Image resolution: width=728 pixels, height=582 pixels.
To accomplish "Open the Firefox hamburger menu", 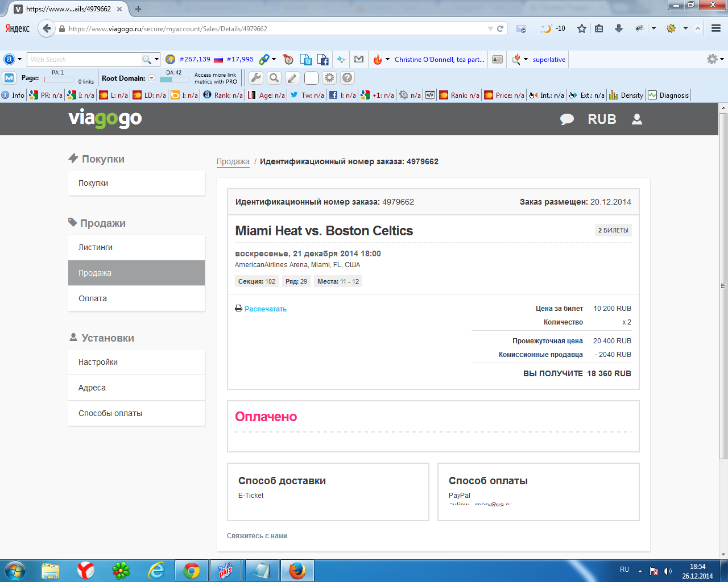I will (x=716, y=28).
